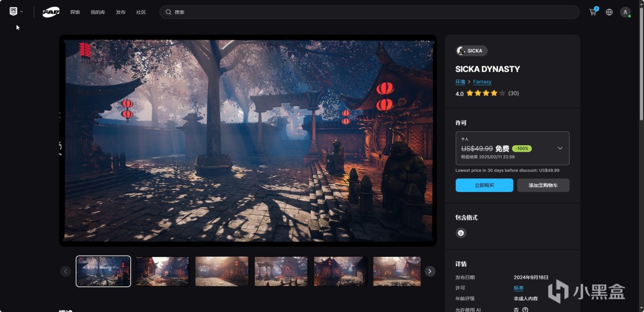Open the 环境 category link

coord(460,81)
